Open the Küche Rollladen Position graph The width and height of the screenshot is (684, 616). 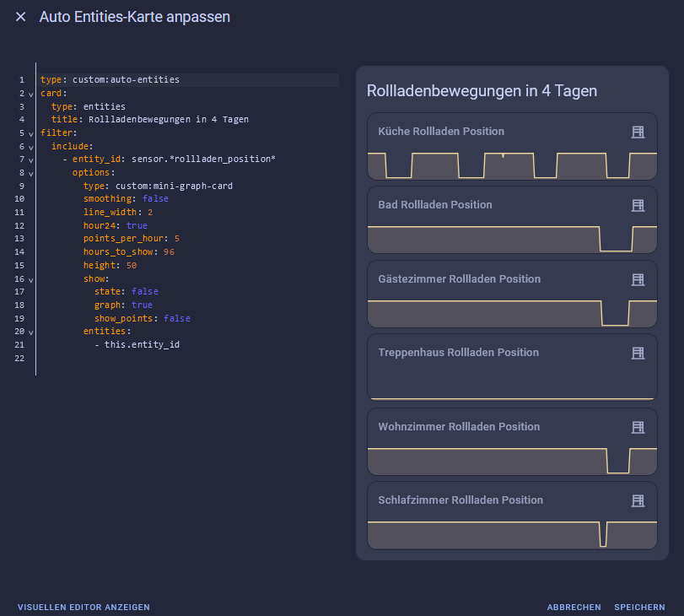[512, 165]
